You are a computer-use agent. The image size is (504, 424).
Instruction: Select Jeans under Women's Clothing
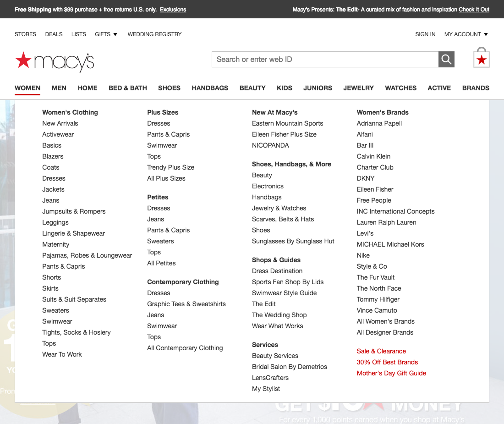click(x=50, y=200)
